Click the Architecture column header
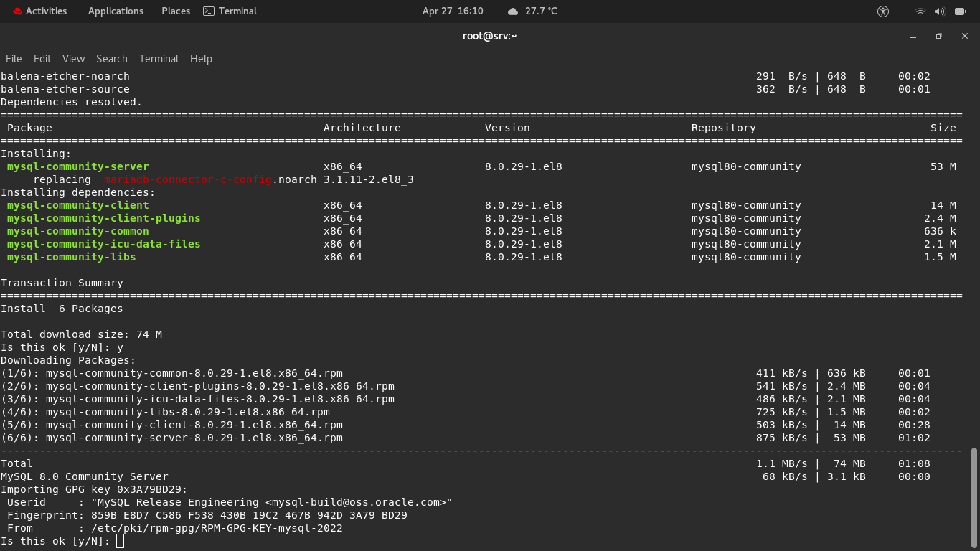This screenshot has height=551, width=980. [362, 128]
